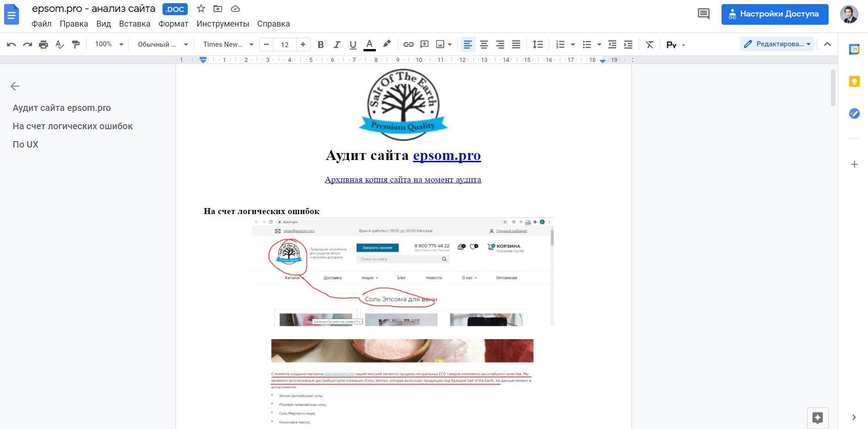Open account profile avatar
Image resolution: width=868 pixels, height=429 pixels.
tap(849, 14)
